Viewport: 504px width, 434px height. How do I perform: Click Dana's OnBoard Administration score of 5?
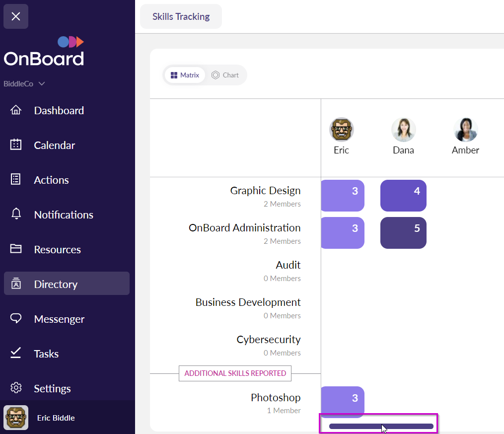coord(403,233)
